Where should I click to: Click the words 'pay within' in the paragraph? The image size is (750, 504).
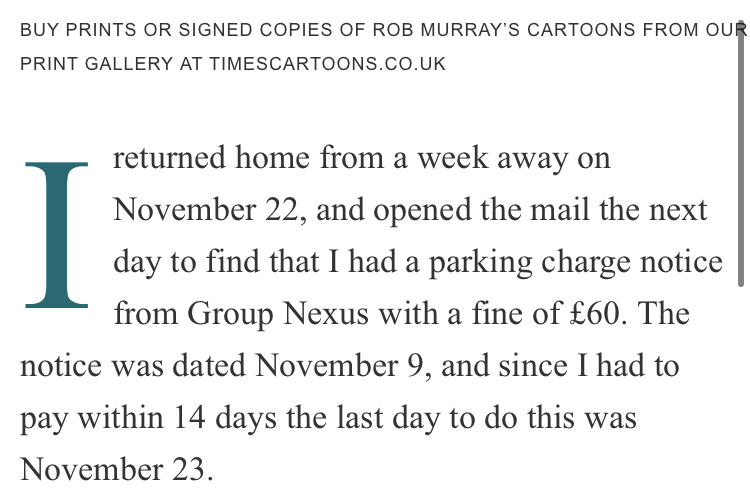[x=92, y=418]
